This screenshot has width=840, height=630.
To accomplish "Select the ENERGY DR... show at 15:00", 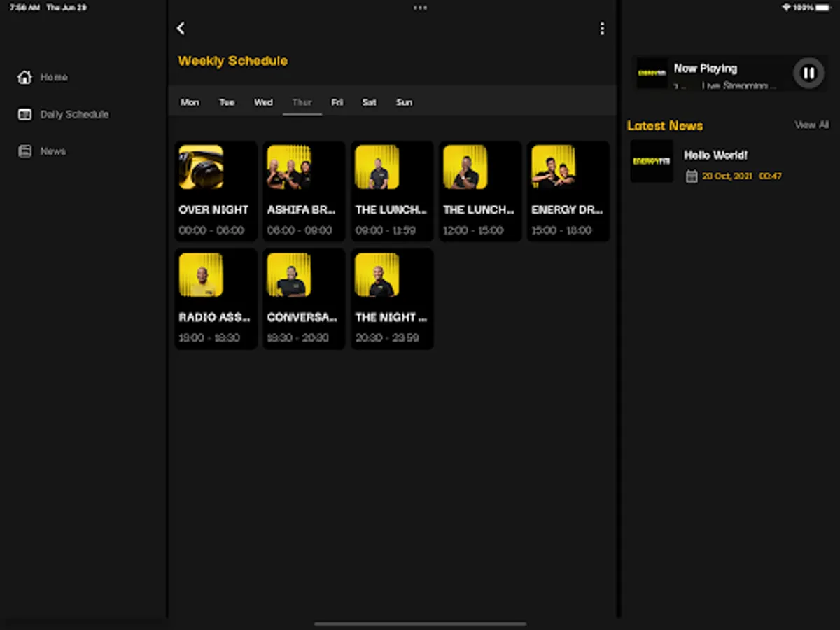I will (x=568, y=191).
